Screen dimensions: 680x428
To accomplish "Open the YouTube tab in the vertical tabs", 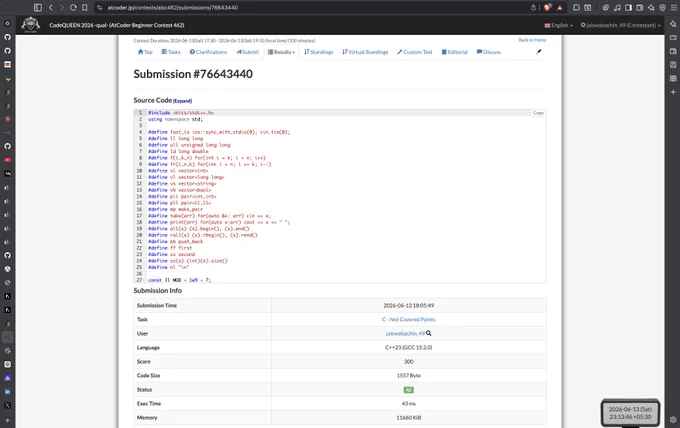I will click(7, 160).
